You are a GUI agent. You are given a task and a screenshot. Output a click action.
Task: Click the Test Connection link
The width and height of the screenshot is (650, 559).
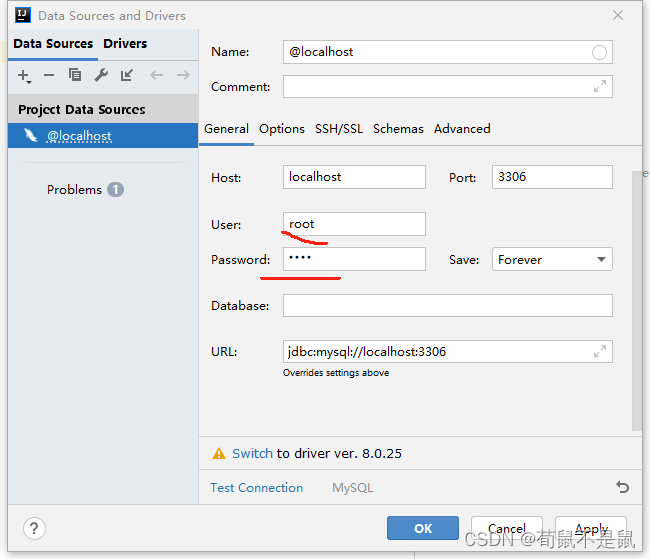[x=256, y=488]
